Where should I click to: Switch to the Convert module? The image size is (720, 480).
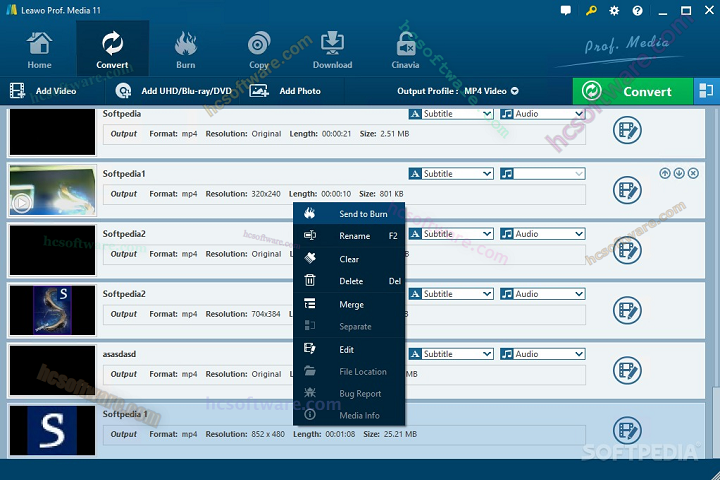(x=112, y=50)
